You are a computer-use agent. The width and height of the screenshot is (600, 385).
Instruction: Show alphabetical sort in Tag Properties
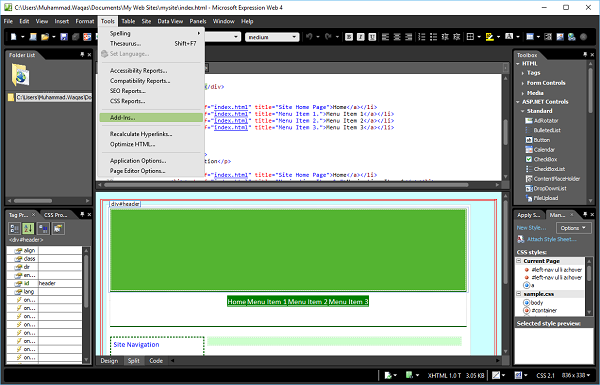point(28,228)
